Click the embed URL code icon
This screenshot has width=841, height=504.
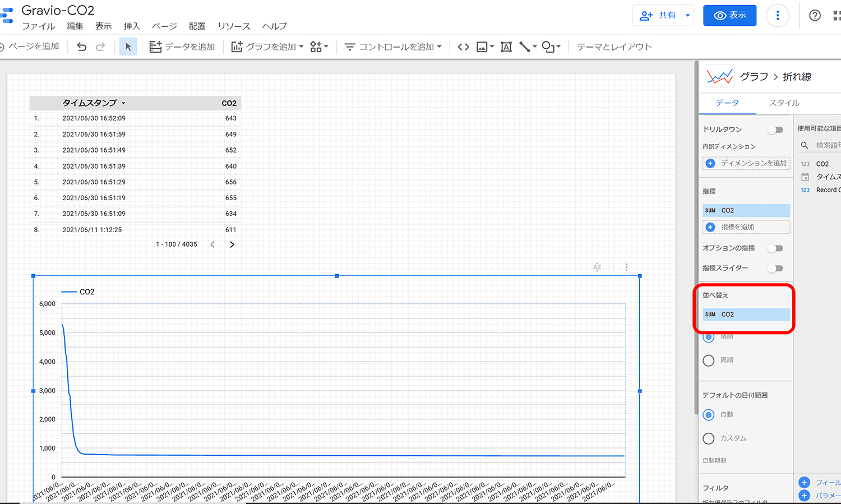[463, 47]
